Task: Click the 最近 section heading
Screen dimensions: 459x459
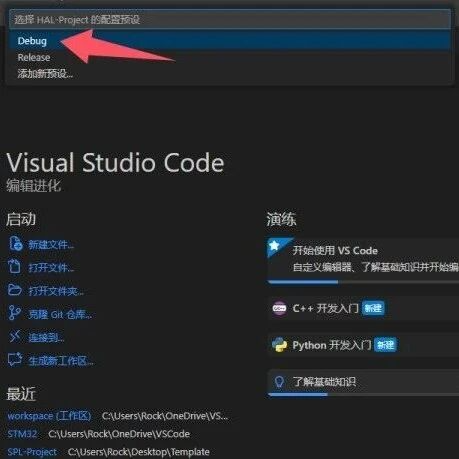Action: 21,394
